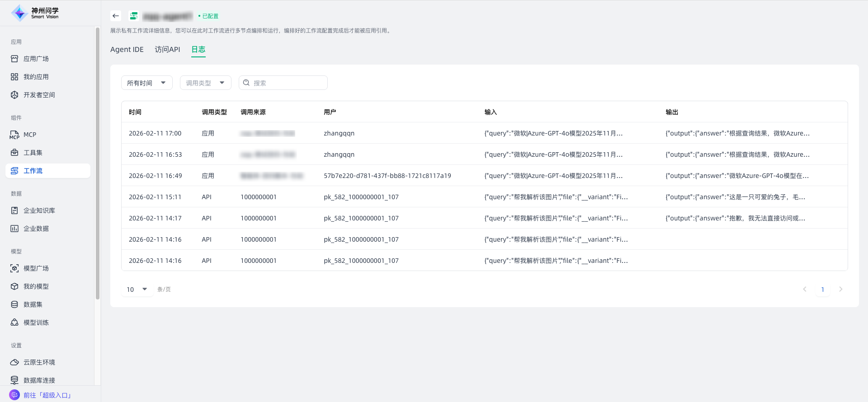Click the 数据集 database icon
The height and width of the screenshot is (402, 868).
(x=14, y=304)
